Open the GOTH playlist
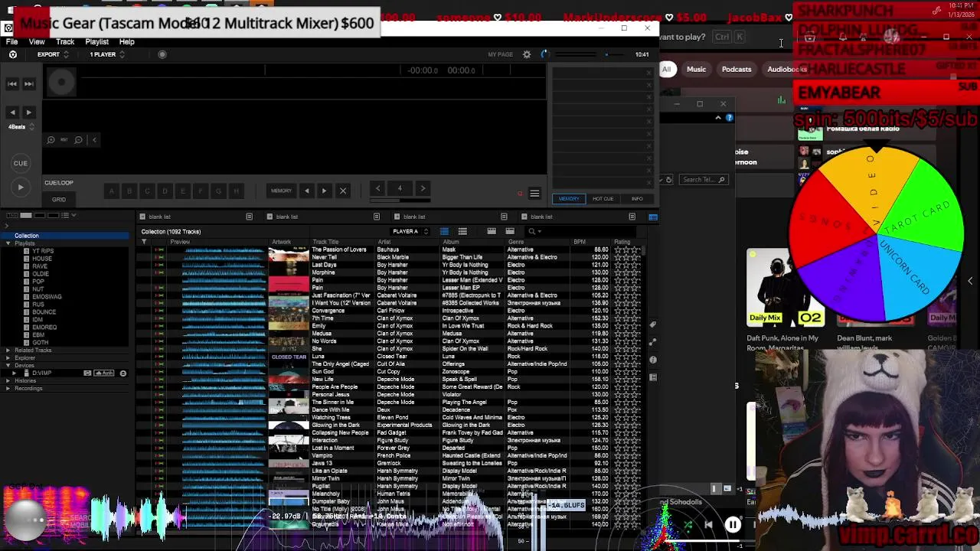The height and width of the screenshot is (551, 980). point(40,343)
